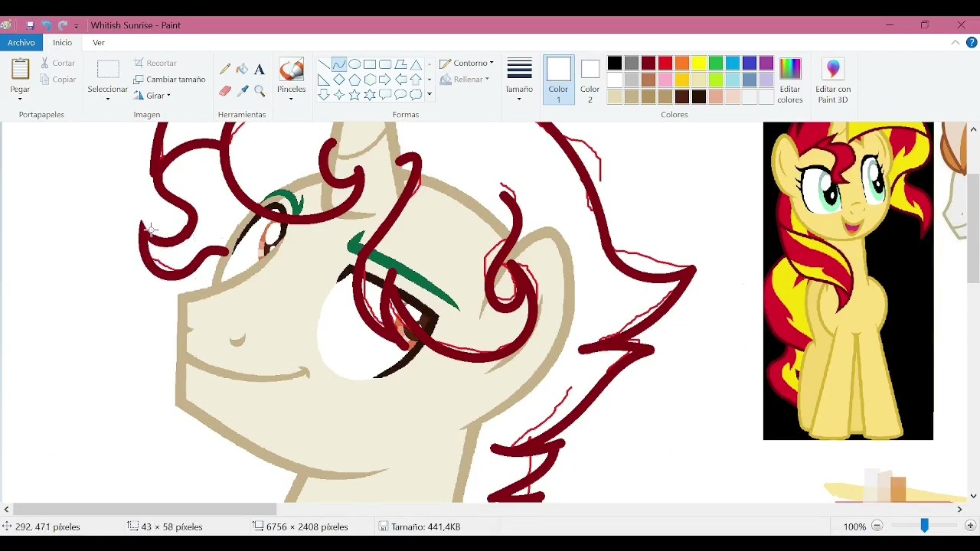Viewport: 980px width, 551px height.
Task: Choose the Hexagon shape
Action: tap(370, 80)
